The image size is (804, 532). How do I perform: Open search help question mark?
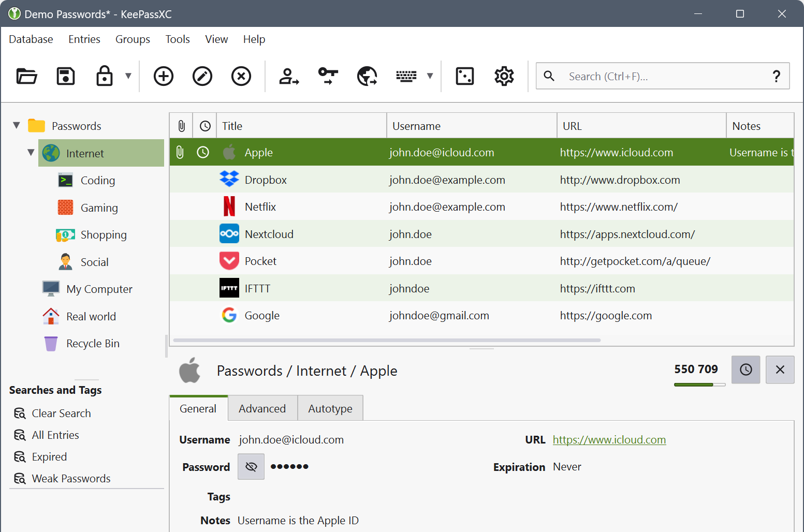[777, 76]
